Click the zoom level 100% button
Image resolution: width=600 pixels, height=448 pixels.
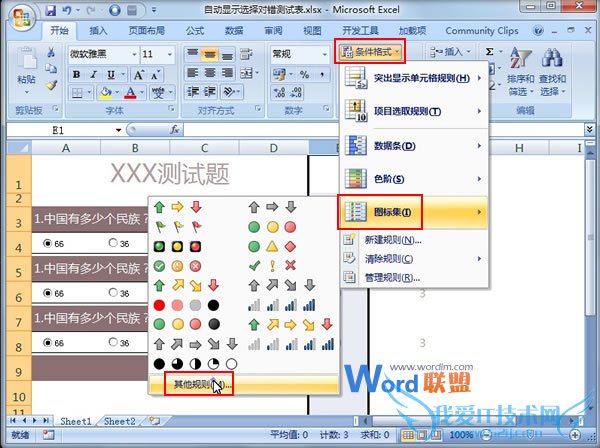[x=461, y=435]
